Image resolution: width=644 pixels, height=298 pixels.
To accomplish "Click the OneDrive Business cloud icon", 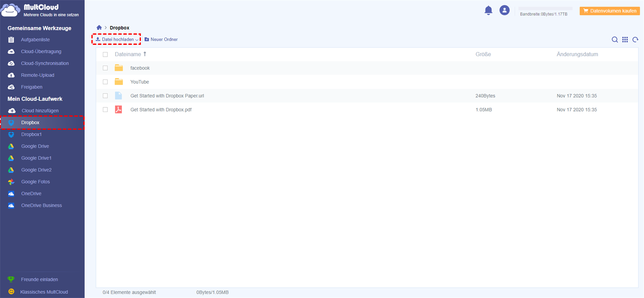I will [11, 205].
